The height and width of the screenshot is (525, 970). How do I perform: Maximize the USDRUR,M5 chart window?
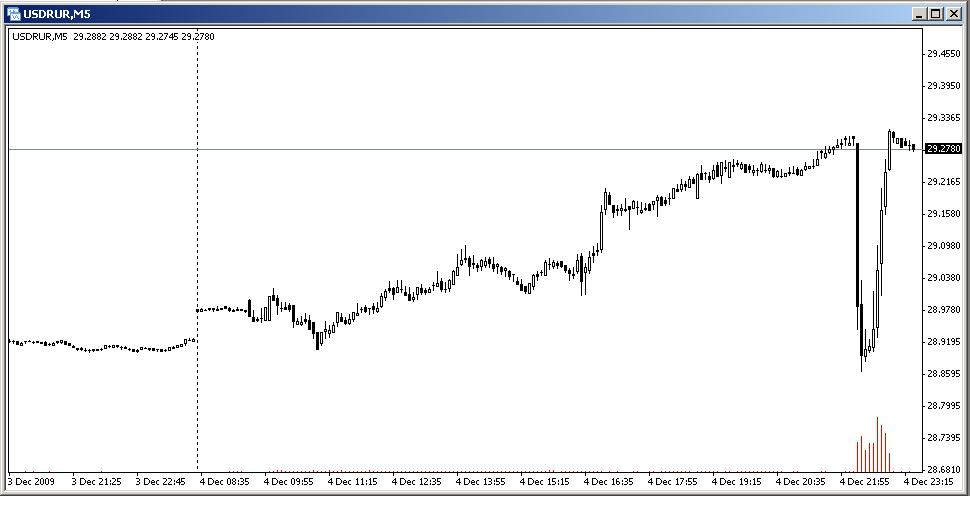(936, 14)
